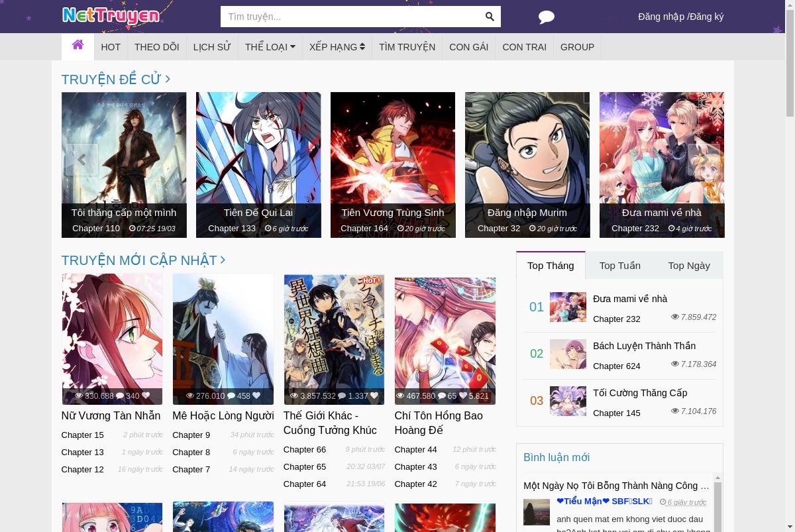Screen dimensions: 795x532
Task: Open Con Gái category in navigation
Action: pos(469,47)
